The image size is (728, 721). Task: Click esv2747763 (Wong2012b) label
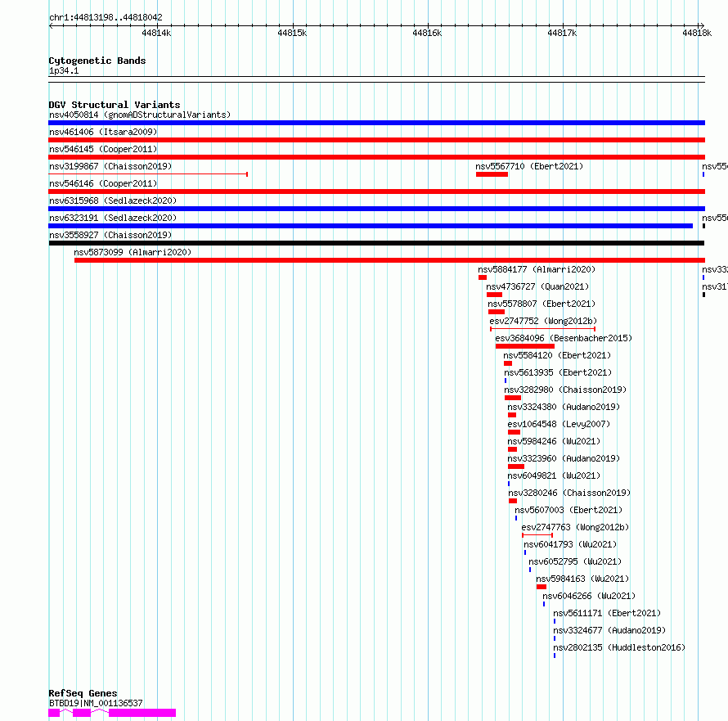(x=575, y=527)
